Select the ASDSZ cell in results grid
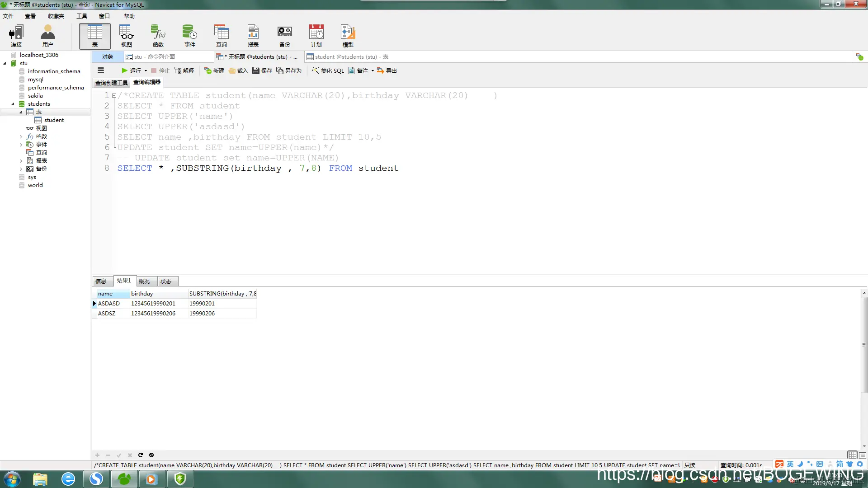Viewport: 868px width, 488px height. pos(107,314)
